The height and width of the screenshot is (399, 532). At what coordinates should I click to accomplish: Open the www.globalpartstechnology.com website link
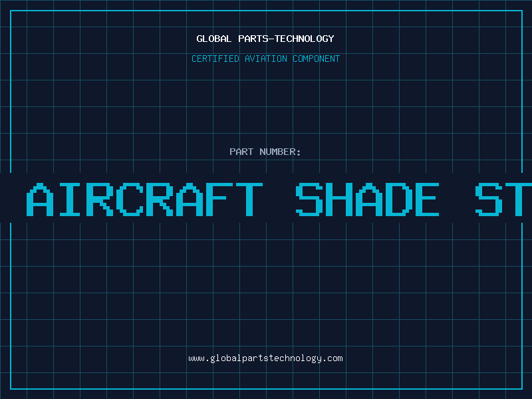pyautogui.click(x=265, y=358)
